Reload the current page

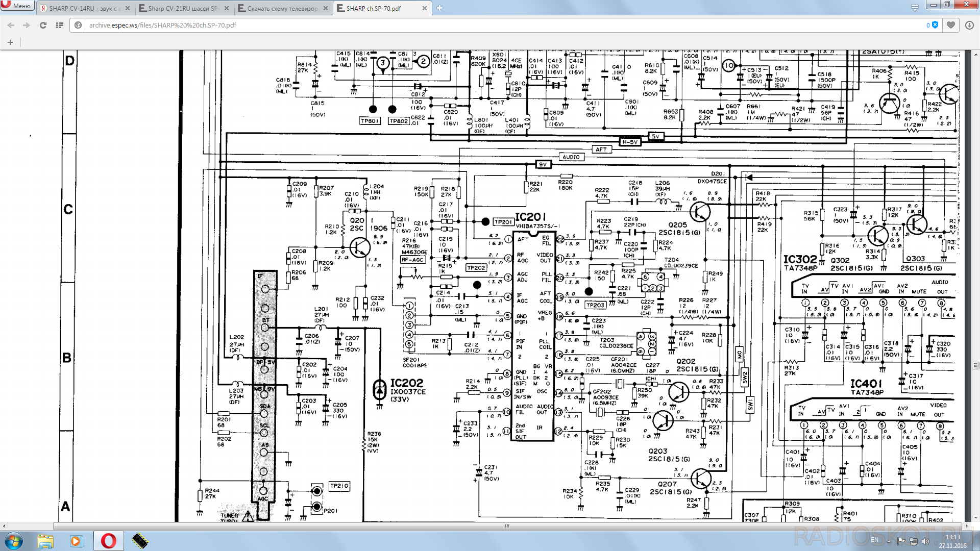pyautogui.click(x=43, y=25)
